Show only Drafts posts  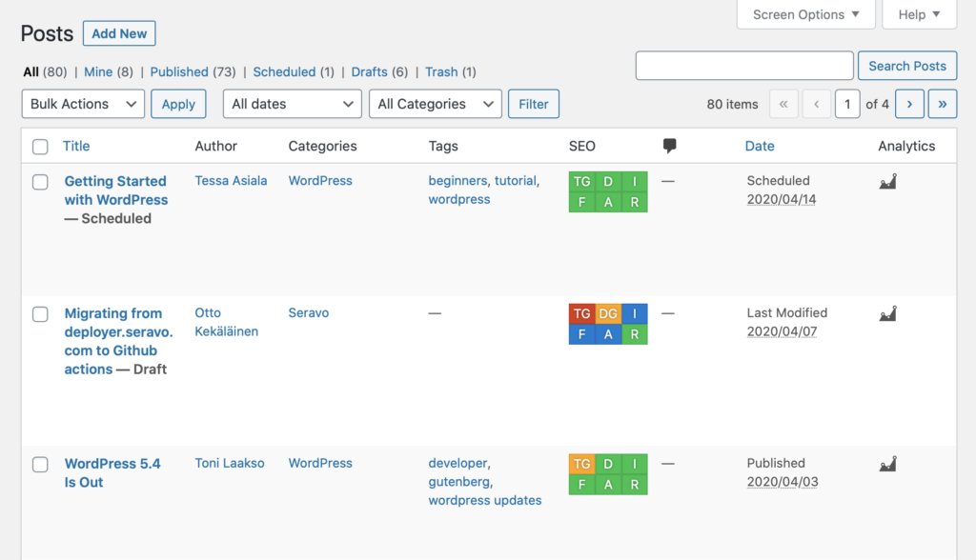369,72
